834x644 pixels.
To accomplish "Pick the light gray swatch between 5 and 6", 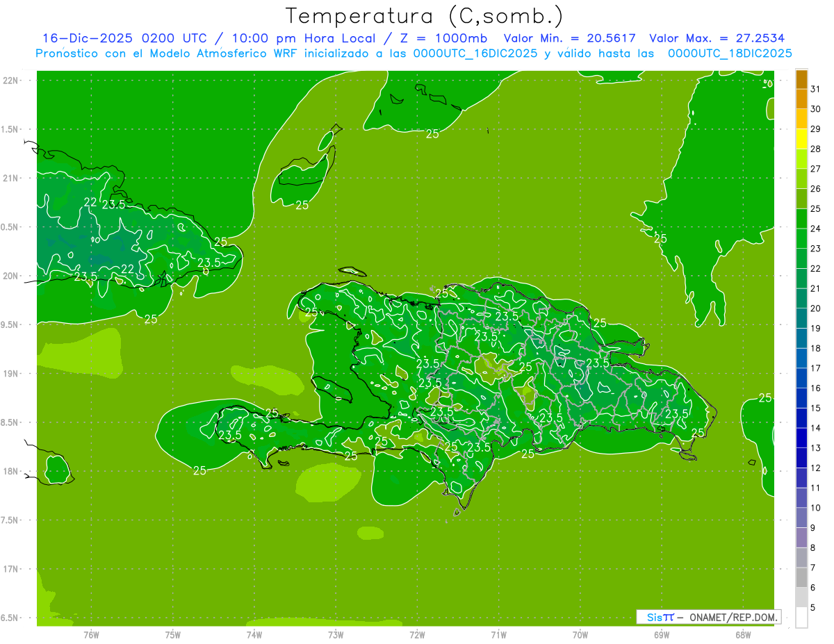I will 801,597.
